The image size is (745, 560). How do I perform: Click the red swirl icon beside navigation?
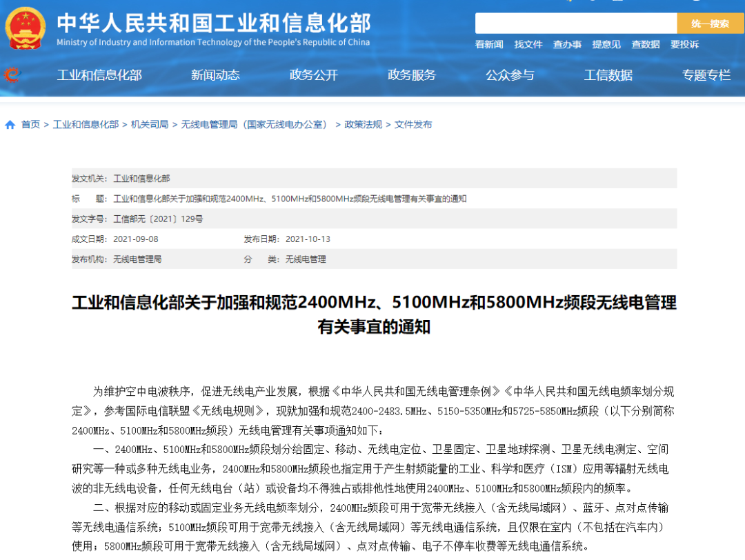point(12,74)
